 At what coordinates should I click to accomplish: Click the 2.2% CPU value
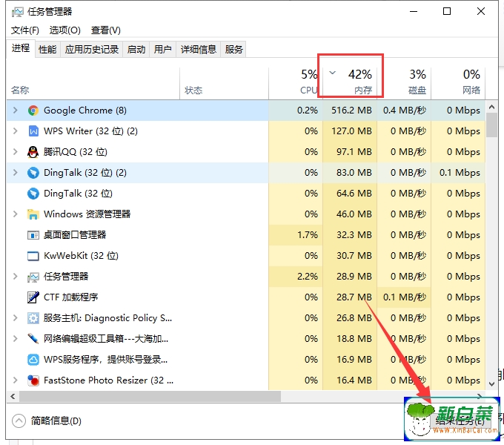tap(308, 277)
